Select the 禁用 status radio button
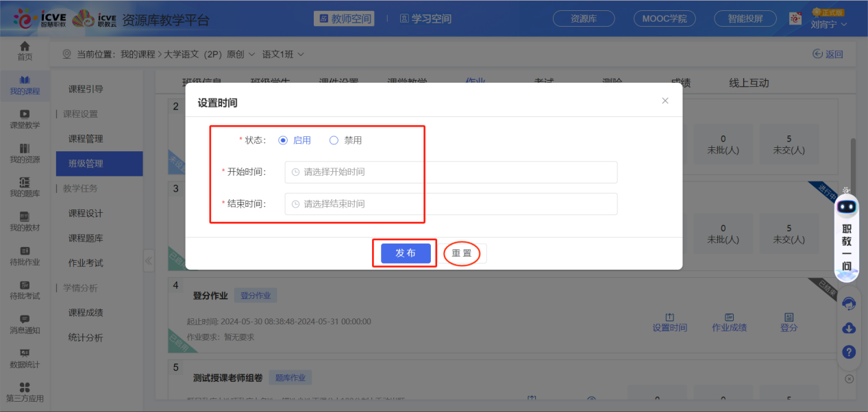 tap(334, 140)
